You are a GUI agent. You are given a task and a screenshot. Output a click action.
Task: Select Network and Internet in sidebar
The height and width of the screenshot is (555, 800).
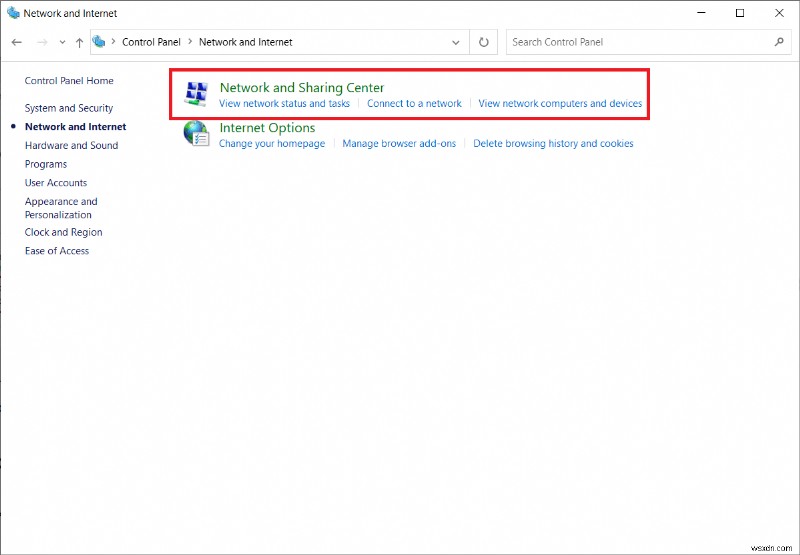(76, 127)
